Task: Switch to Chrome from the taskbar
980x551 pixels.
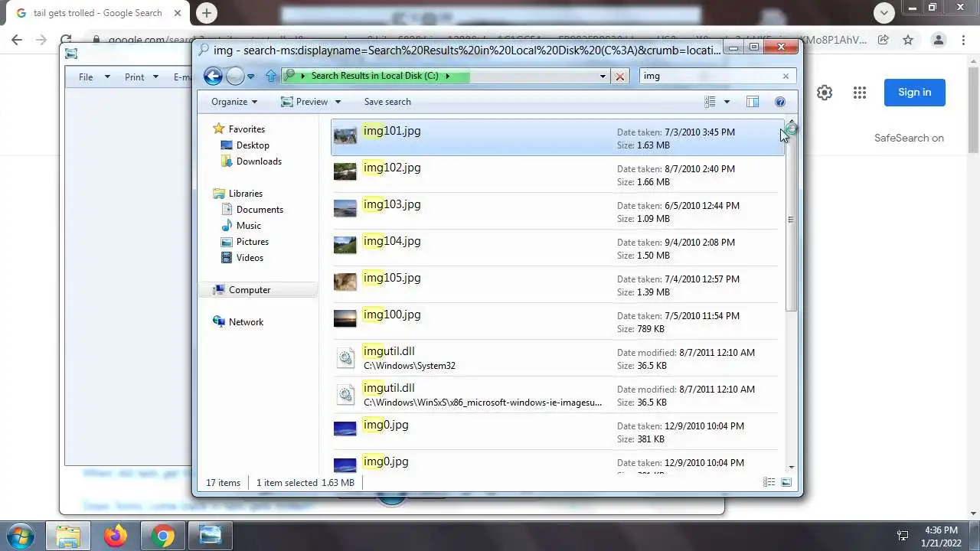Action: [x=162, y=536]
